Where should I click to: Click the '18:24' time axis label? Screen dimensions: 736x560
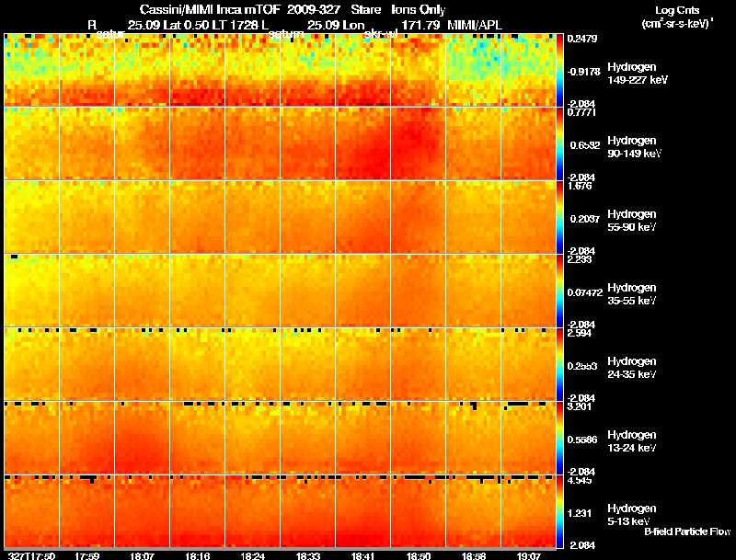253,555
